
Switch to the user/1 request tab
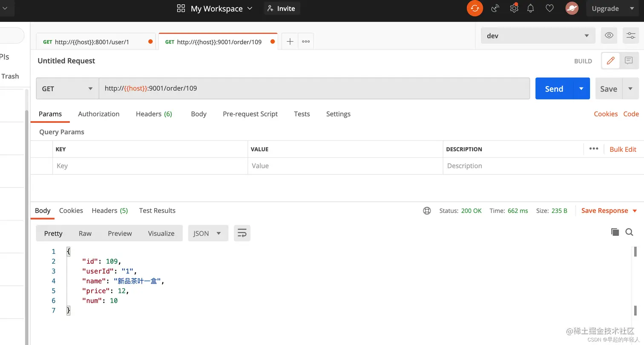pyautogui.click(x=96, y=42)
